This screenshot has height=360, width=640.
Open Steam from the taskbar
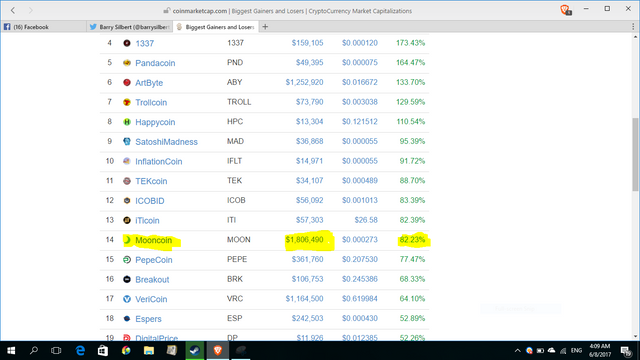click(195, 351)
